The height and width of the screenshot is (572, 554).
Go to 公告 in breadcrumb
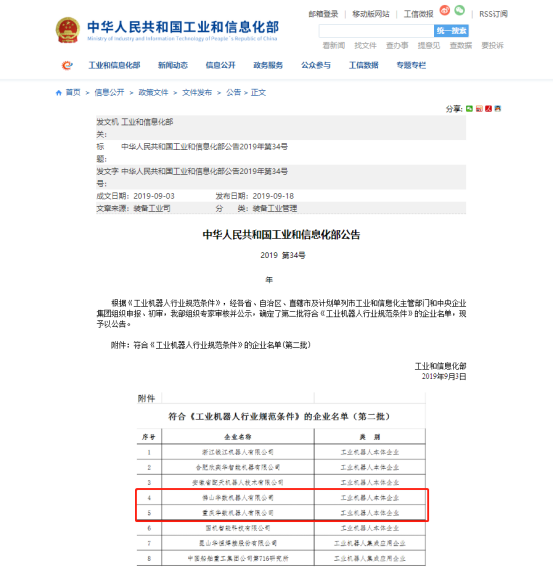click(x=233, y=93)
